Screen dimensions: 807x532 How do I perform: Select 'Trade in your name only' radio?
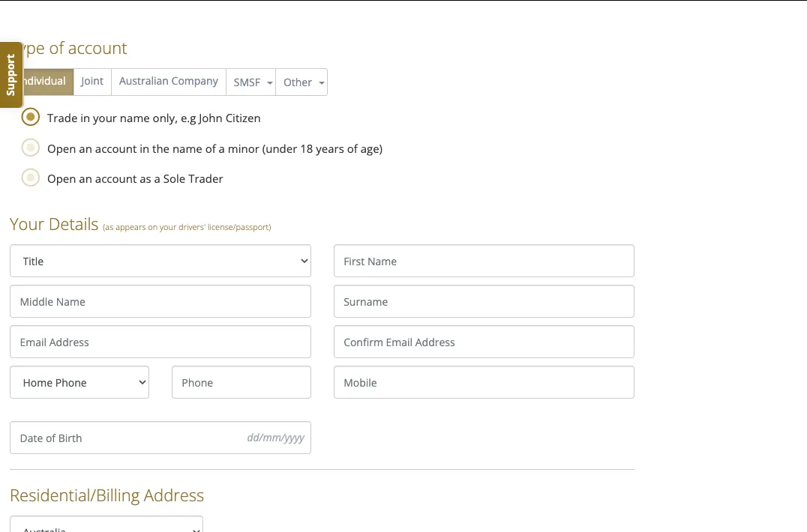pyautogui.click(x=30, y=117)
